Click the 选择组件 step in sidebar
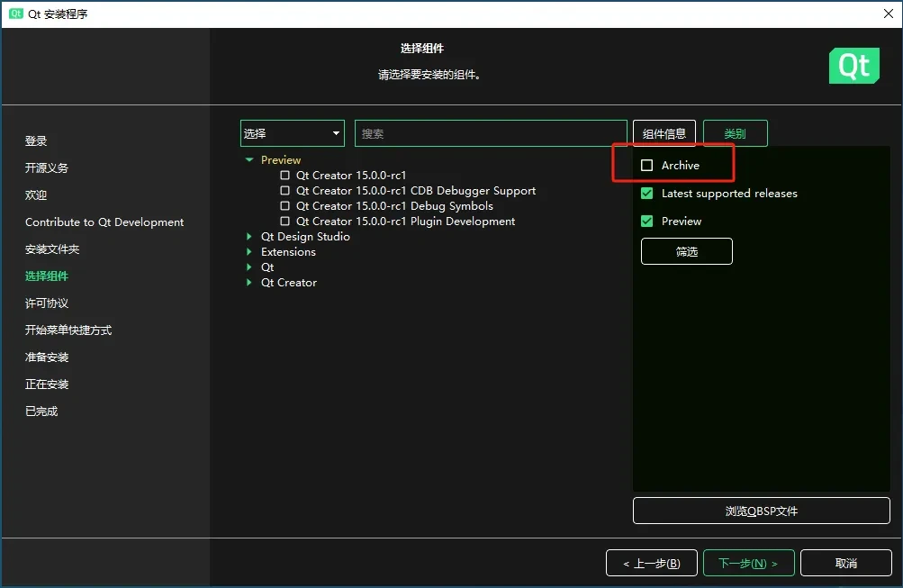 47,276
